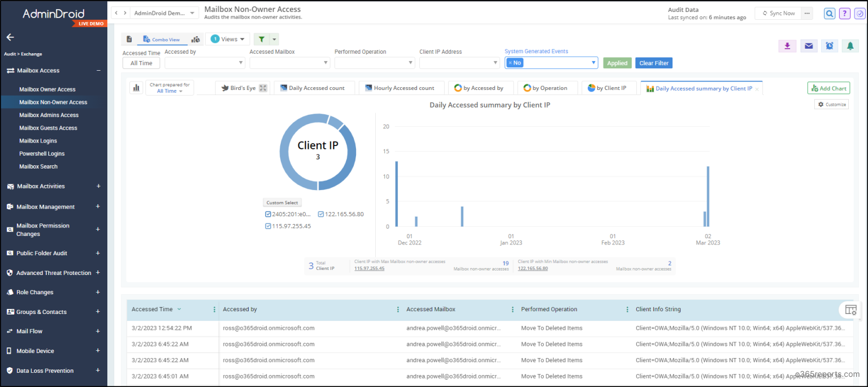Click the Clear Filter button

[654, 63]
